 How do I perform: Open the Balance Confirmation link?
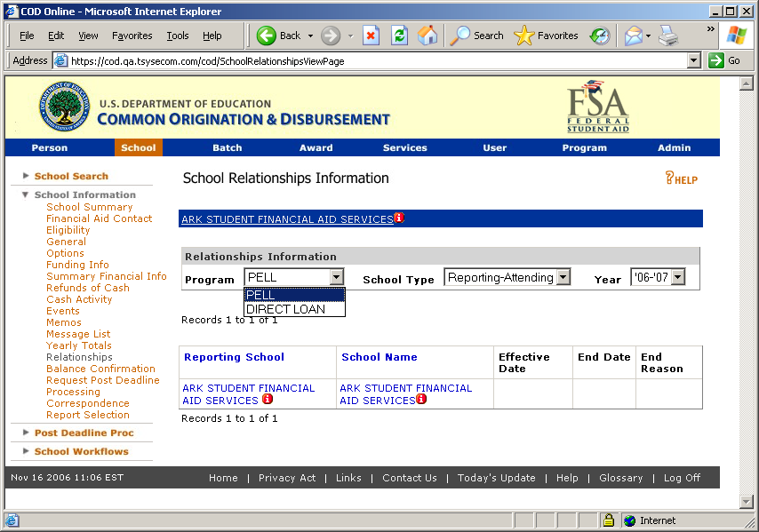[100, 369]
